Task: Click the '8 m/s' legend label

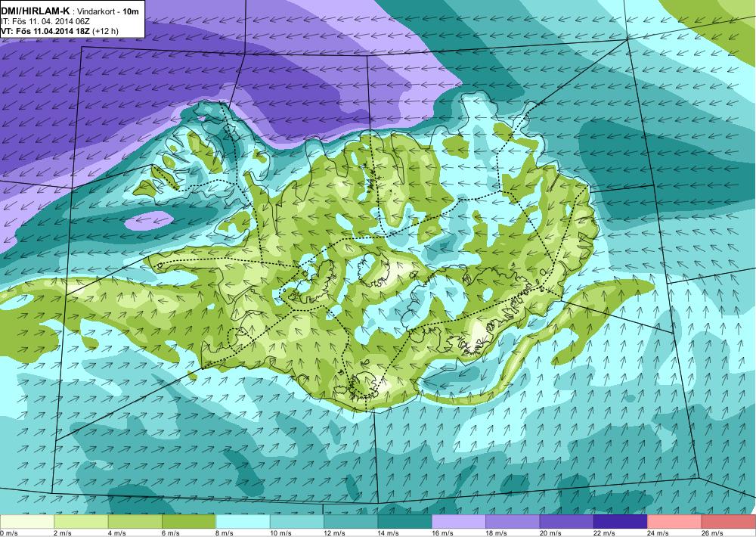Action: (225, 533)
